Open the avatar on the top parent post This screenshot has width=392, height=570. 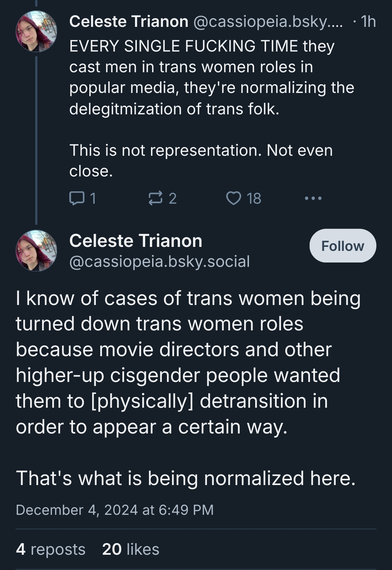click(x=36, y=31)
